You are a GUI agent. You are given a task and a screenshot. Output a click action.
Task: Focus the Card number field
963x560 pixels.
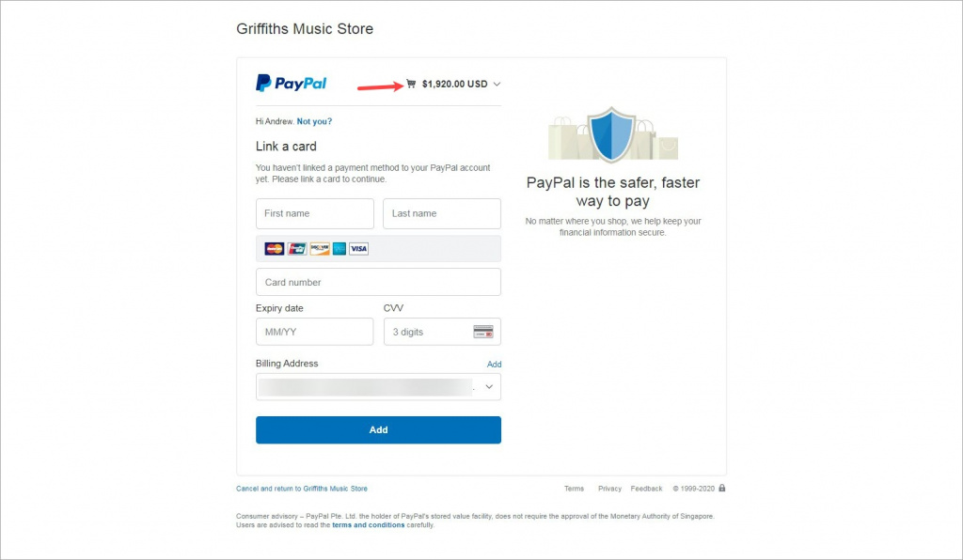[378, 282]
